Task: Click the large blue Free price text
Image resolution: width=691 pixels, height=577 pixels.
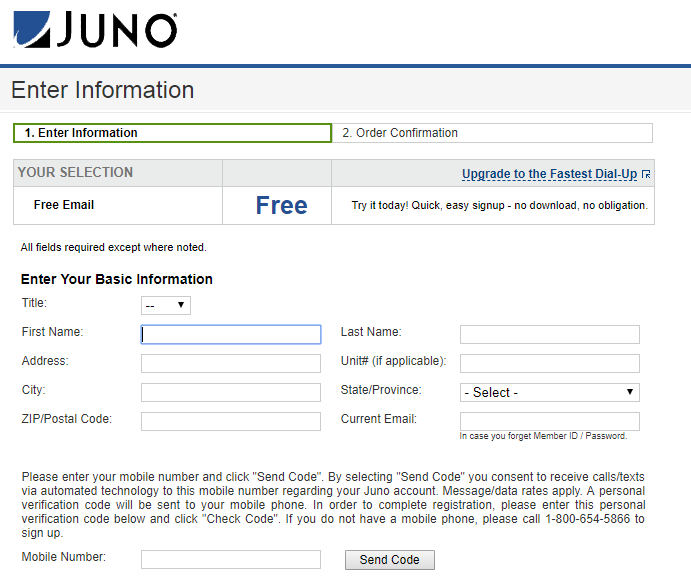Action: point(282,205)
